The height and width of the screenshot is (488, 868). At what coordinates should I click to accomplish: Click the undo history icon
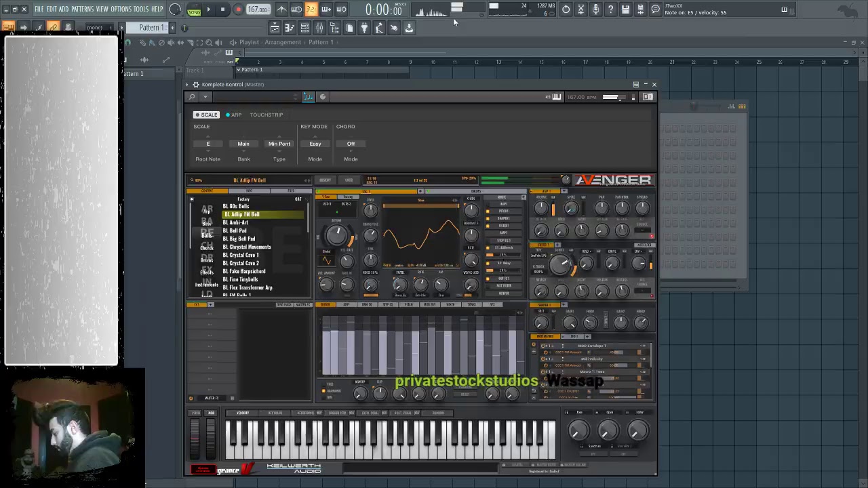pyautogui.click(x=566, y=9)
